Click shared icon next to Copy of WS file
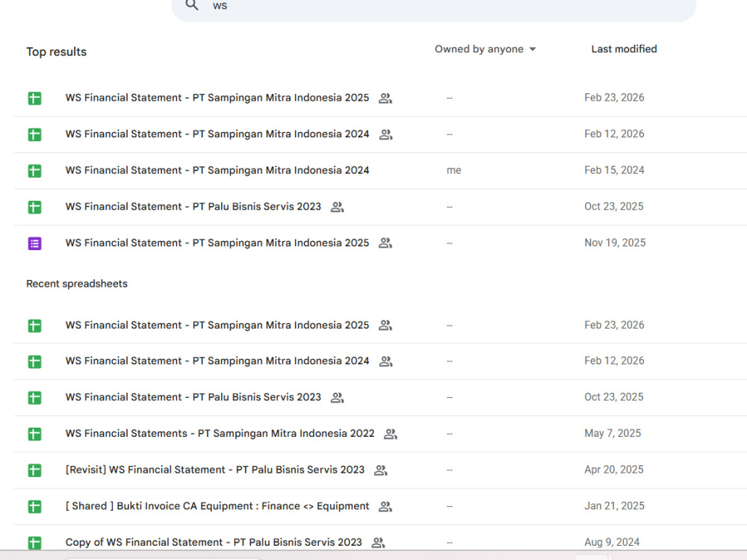Viewport: 747px width, 560px height. coord(378,542)
